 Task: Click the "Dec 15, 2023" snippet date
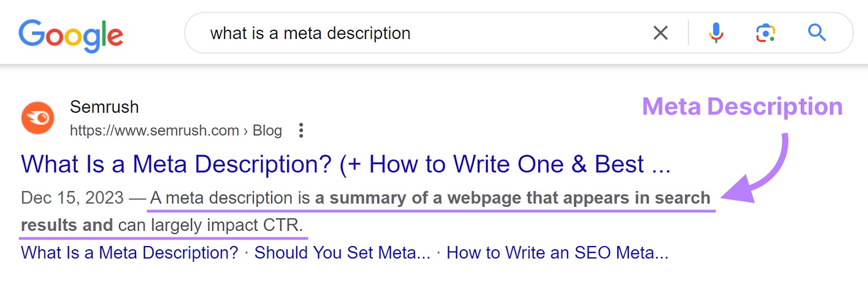coord(72,198)
